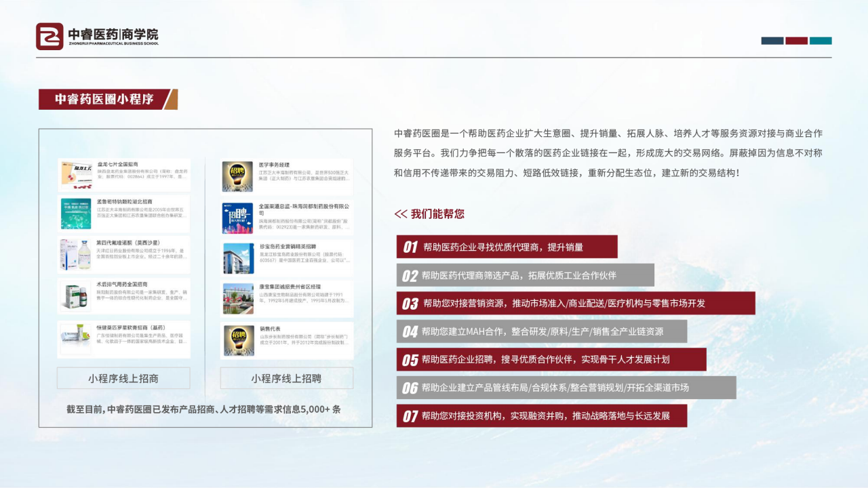Click the 销售代表 recruitment bulb icon
868x488 pixels.
238,340
